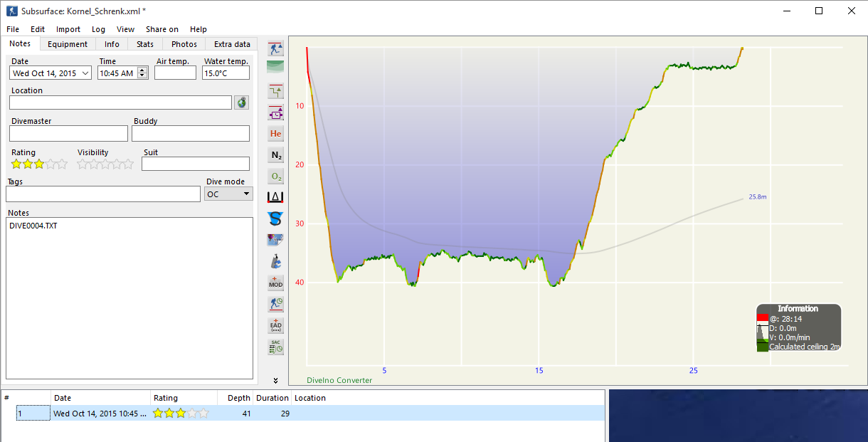This screenshot has width=868, height=442.
Task: Click the Divemaster input field
Action: 68,133
